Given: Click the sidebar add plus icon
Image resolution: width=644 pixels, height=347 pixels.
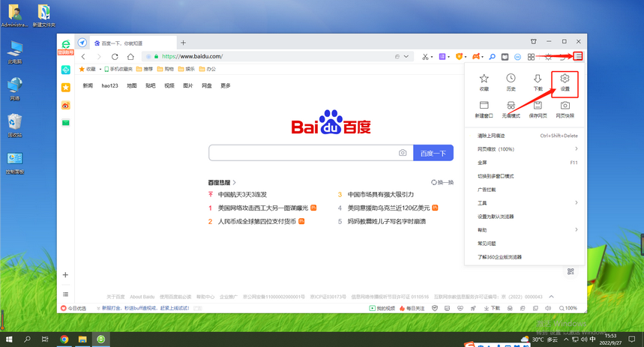Looking at the screenshot, I should tap(65, 275).
